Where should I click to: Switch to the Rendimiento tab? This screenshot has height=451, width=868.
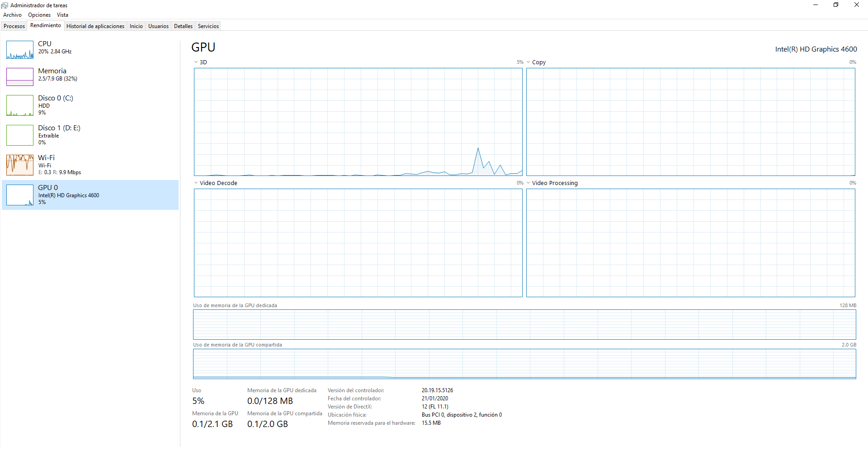click(x=46, y=25)
